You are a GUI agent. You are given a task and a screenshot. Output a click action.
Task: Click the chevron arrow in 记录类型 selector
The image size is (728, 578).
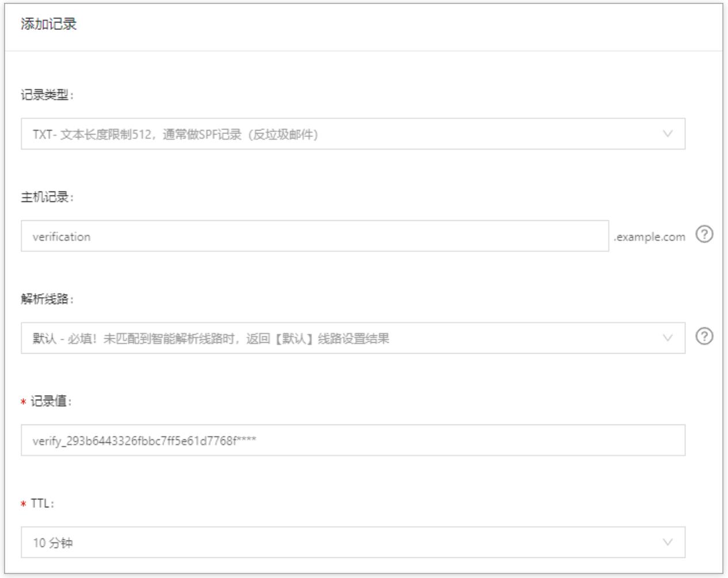point(667,134)
